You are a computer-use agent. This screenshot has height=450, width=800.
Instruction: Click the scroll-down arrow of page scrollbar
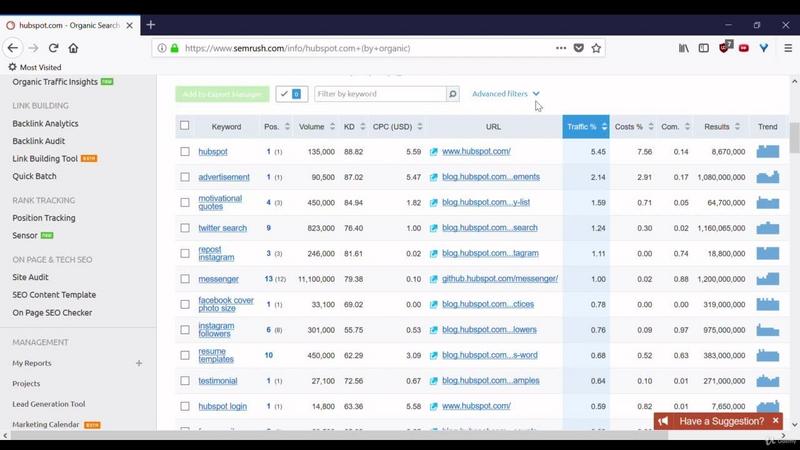pyautogui.click(x=794, y=424)
